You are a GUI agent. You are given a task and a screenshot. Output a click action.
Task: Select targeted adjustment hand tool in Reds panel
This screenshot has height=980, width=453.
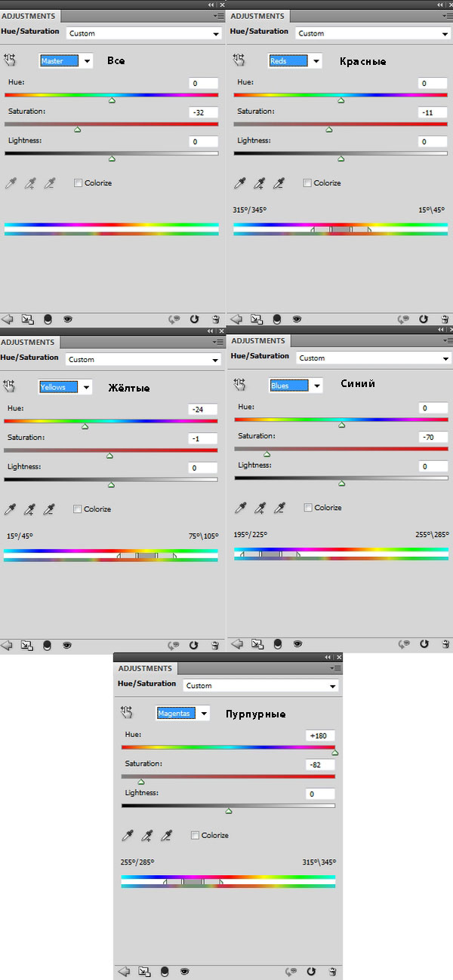pyautogui.click(x=239, y=60)
